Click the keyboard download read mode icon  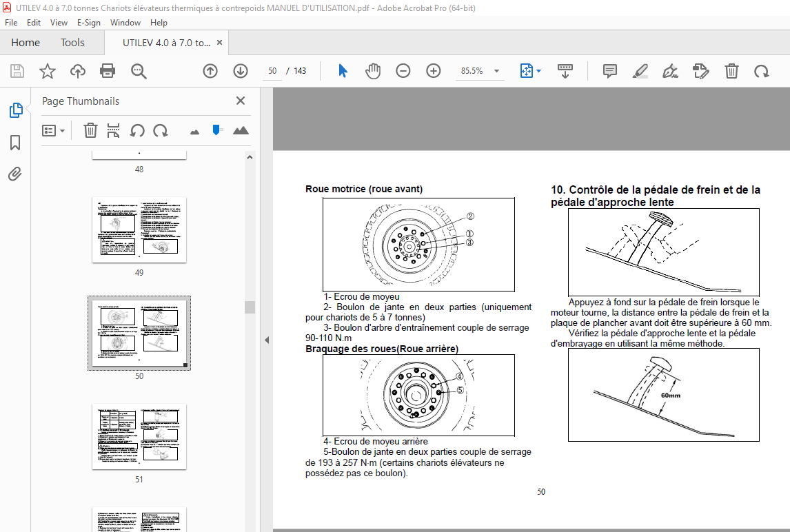point(565,71)
